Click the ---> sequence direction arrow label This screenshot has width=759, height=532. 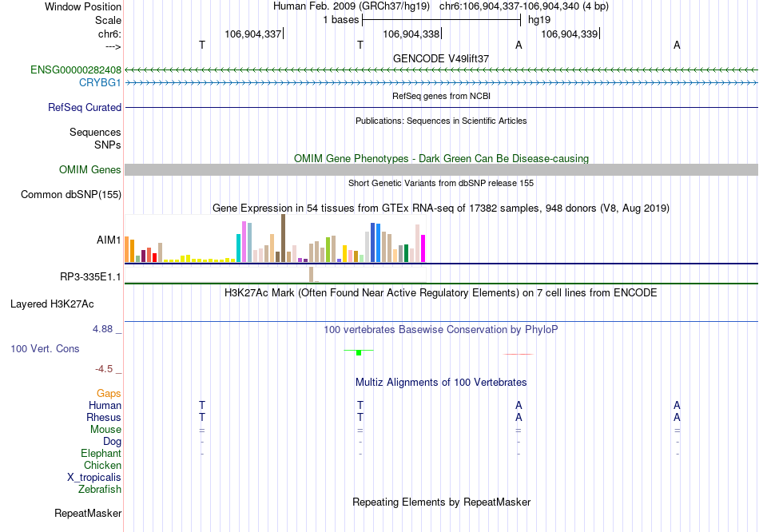[113, 46]
